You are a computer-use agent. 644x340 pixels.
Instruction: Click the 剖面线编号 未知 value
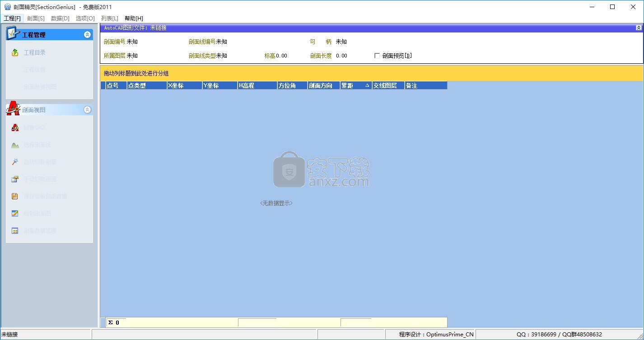point(222,42)
